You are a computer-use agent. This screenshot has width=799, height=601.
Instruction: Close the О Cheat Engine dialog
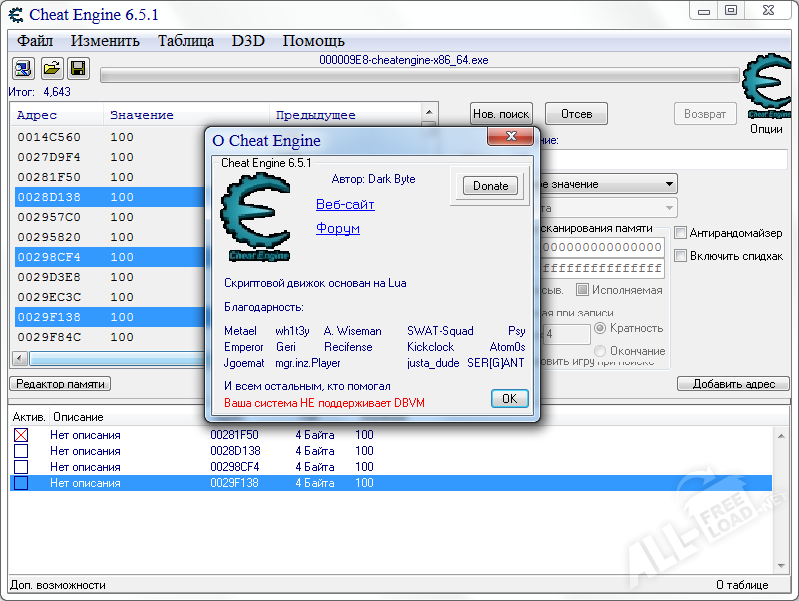[512, 139]
